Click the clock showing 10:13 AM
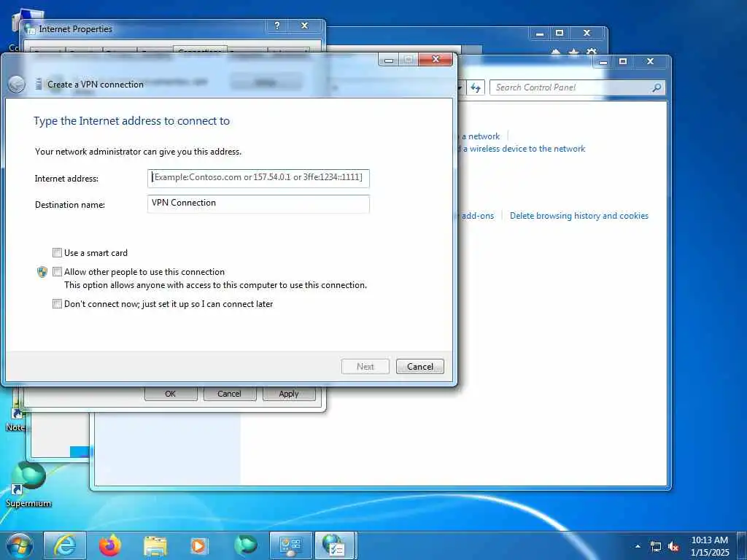 pyautogui.click(x=709, y=540)
